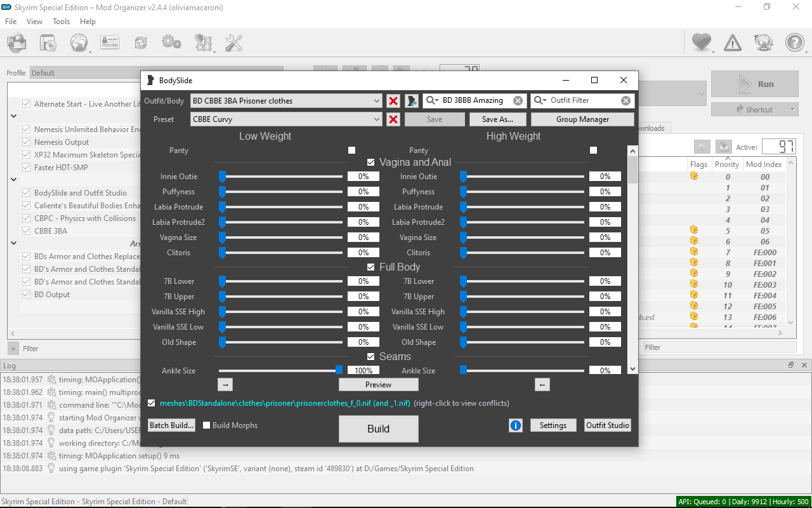The image size is (812, 508).
Task: Open the Notifications warning triangle icon
Action: (x=733, y=43)
